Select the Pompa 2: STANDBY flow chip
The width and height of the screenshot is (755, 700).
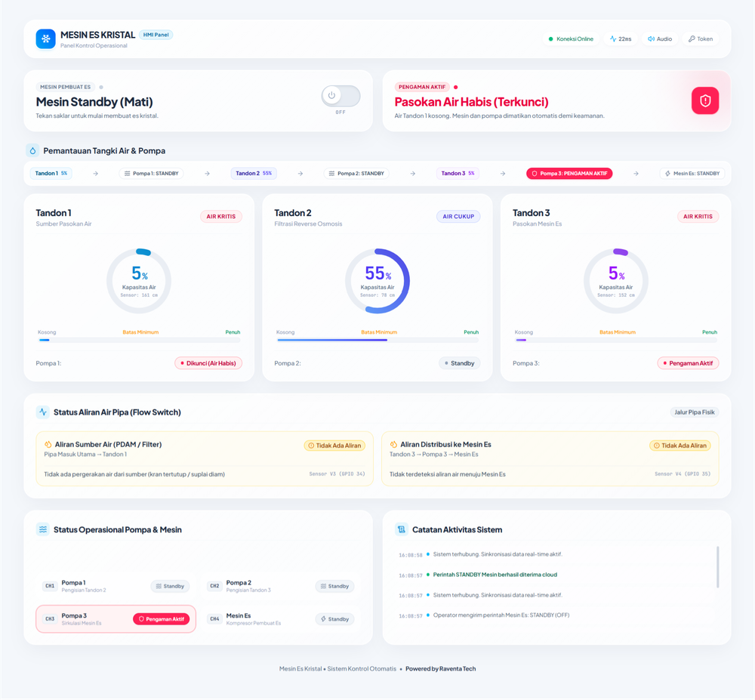(x=356, y=174)
